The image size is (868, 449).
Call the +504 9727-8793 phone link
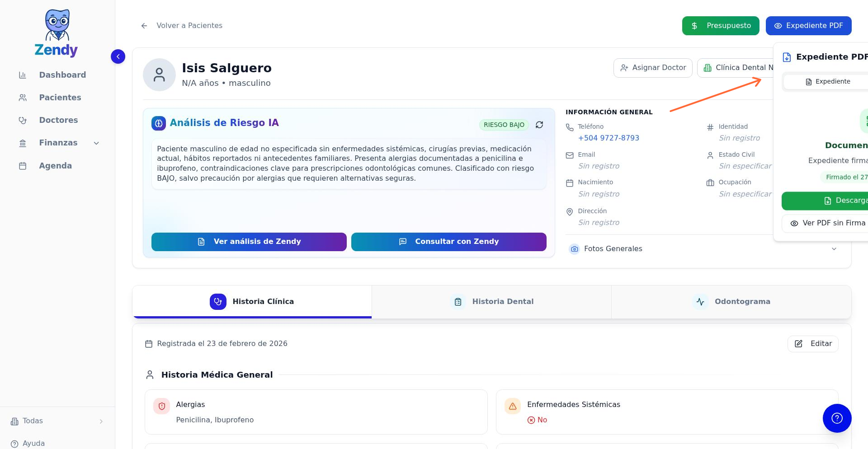609,138
